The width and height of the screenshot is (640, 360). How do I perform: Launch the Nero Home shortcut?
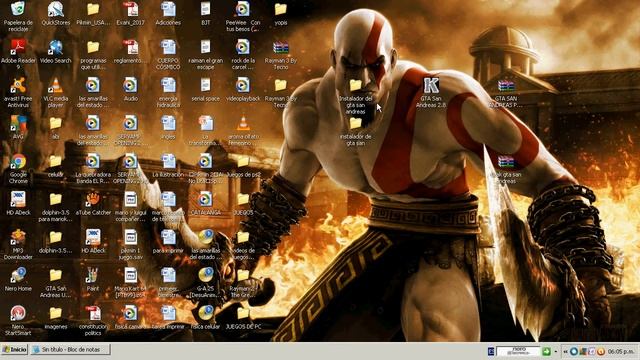coord(18,280)
